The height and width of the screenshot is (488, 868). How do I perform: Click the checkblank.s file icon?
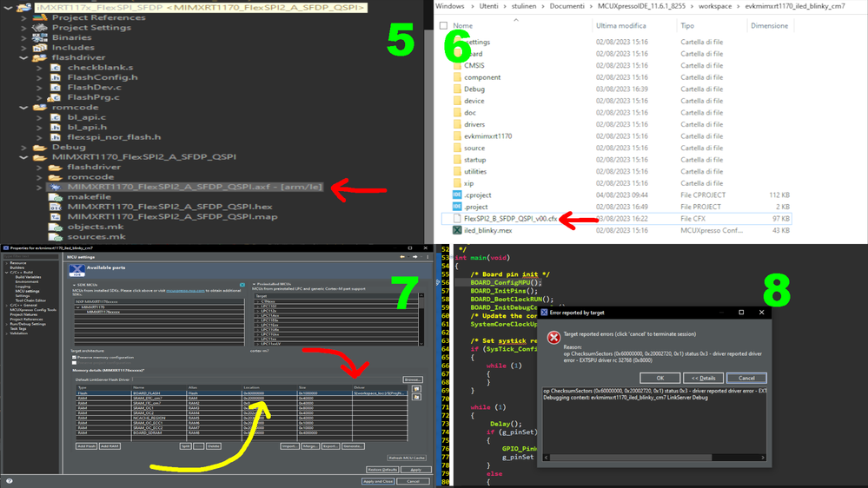[x=56, y=68]
